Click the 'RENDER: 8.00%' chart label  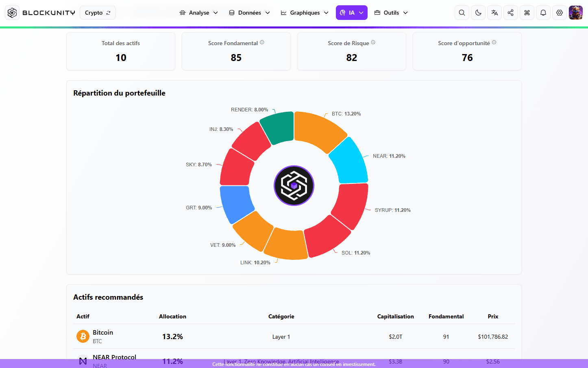pyautogui.click(x=249, y=110)
